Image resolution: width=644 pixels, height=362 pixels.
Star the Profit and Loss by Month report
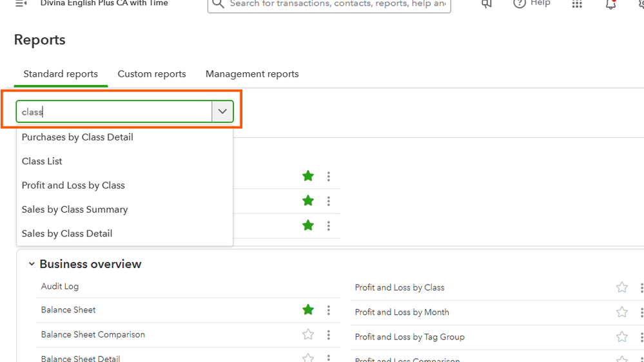[621, 312]
